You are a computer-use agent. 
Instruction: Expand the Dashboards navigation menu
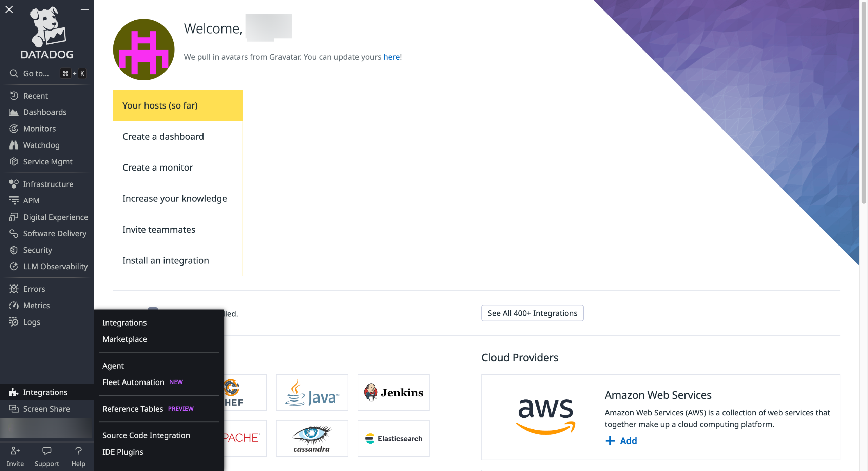point(45,112)
